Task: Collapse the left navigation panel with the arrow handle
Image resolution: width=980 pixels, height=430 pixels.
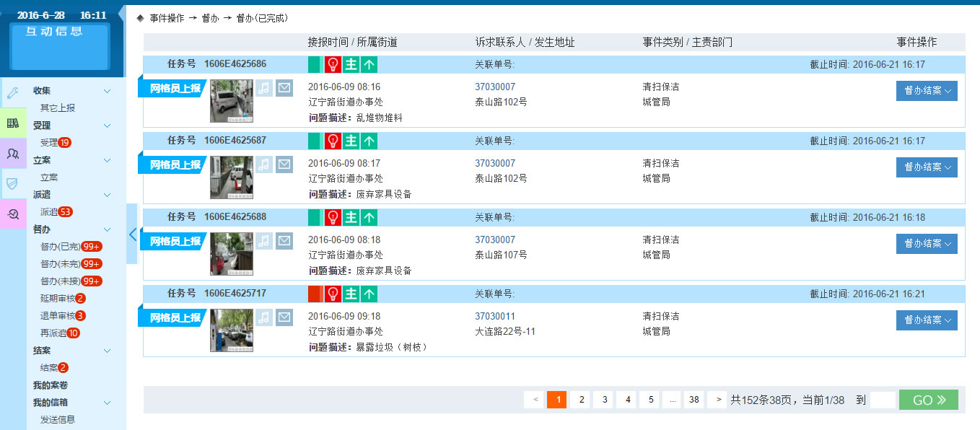Action: coord(132,234)
